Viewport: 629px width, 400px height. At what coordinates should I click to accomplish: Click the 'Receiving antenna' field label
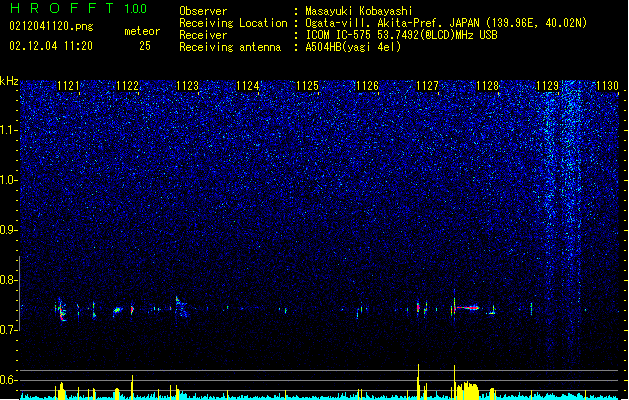pos(230,47)
